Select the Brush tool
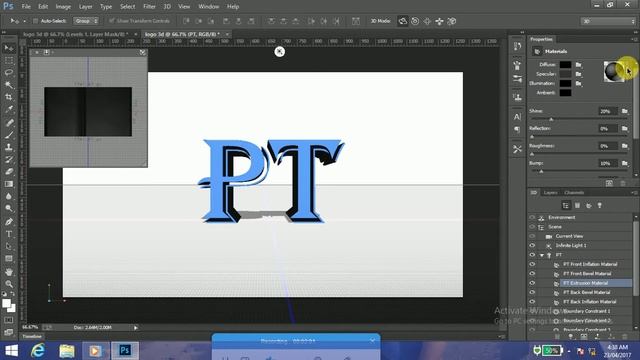640x360 pixels. pos(9,135)
